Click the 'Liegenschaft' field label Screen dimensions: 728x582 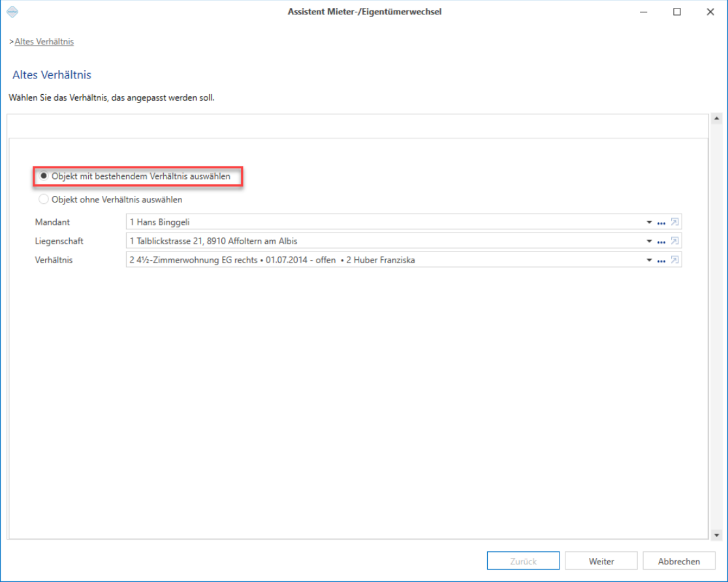coord(59,241)
